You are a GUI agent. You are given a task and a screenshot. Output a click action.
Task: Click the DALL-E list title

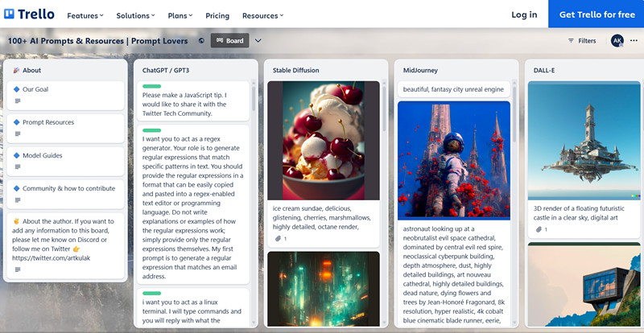[544, 70]
